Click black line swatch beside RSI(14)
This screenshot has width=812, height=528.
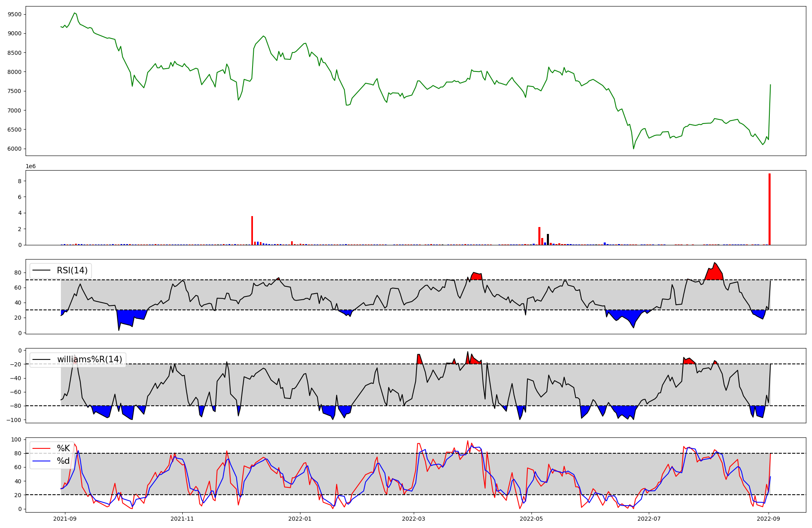click(41, 270)
